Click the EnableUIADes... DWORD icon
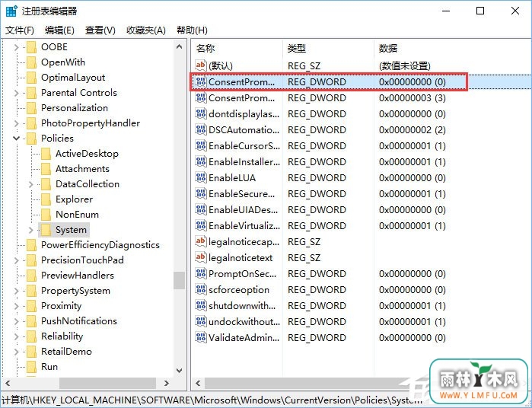This screenshot has width=532, height=408. (201, 209)
